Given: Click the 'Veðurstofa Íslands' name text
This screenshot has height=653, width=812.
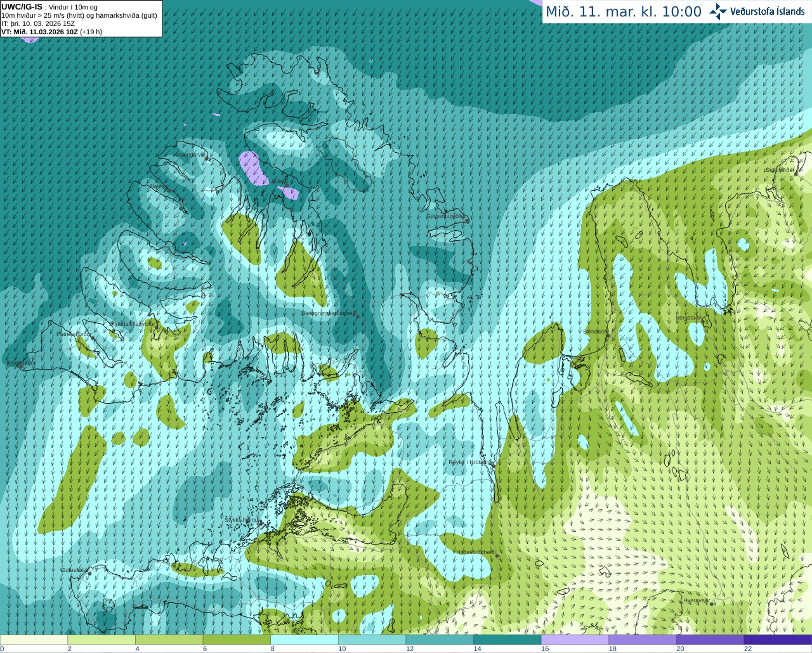Looking at the screenshot, I should (x=768, y=11).
